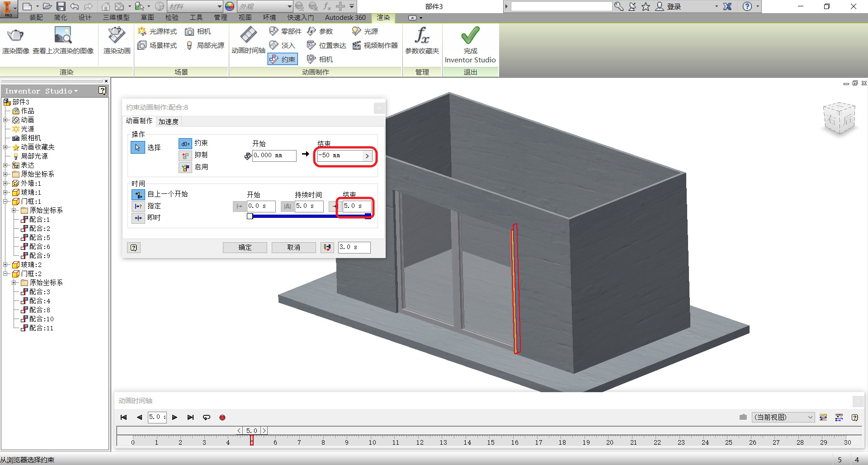Select the 视频制作器 video producer icon
868x465 pixels.
[x=357, y=45]
